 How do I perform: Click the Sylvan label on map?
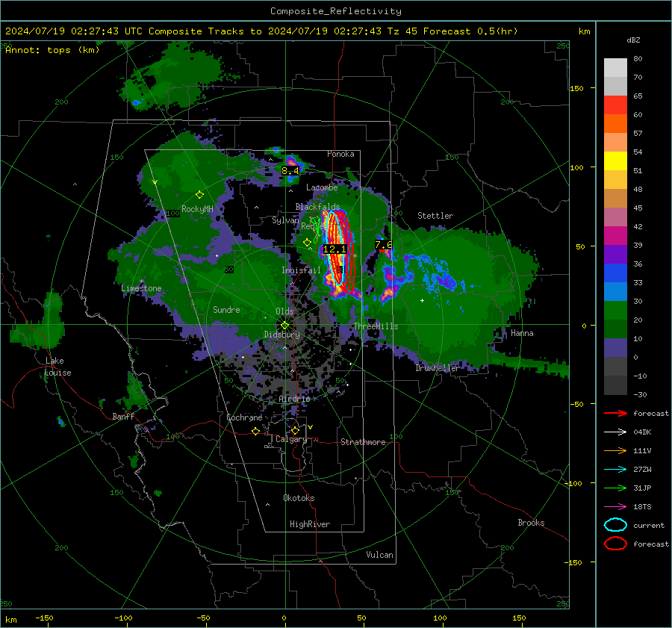pyautogui.click(x=285, y=220)
